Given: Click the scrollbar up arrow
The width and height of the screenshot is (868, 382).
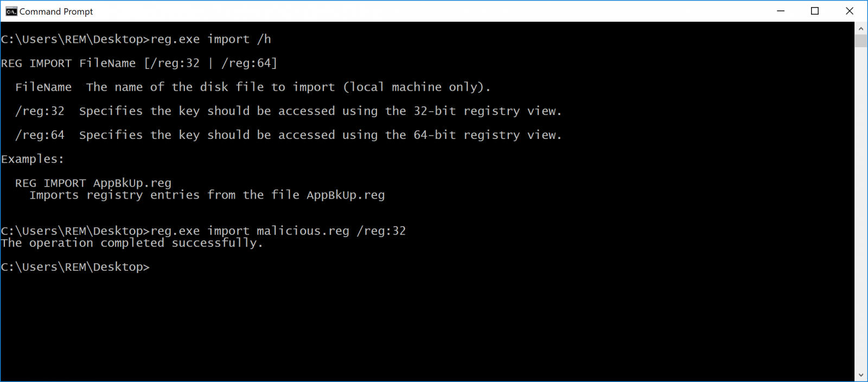Looking at the screenshot, I should [861, 28].
